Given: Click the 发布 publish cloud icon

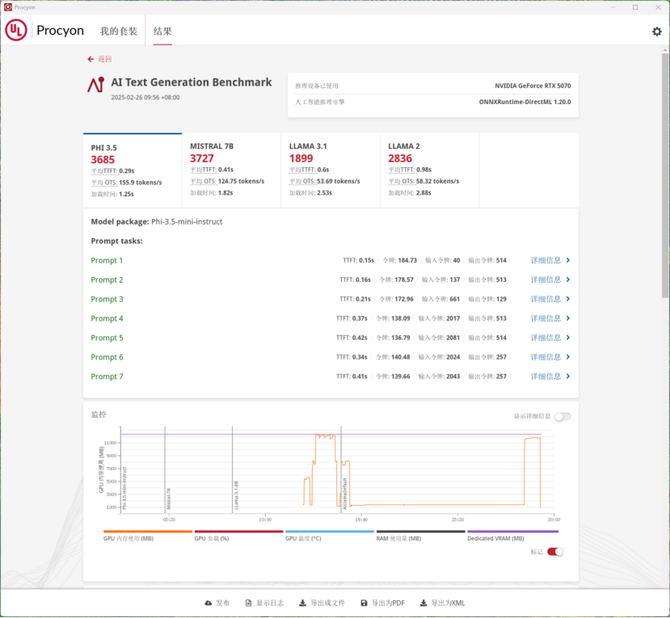Looking at the screenshot, I should pos(208,603).
